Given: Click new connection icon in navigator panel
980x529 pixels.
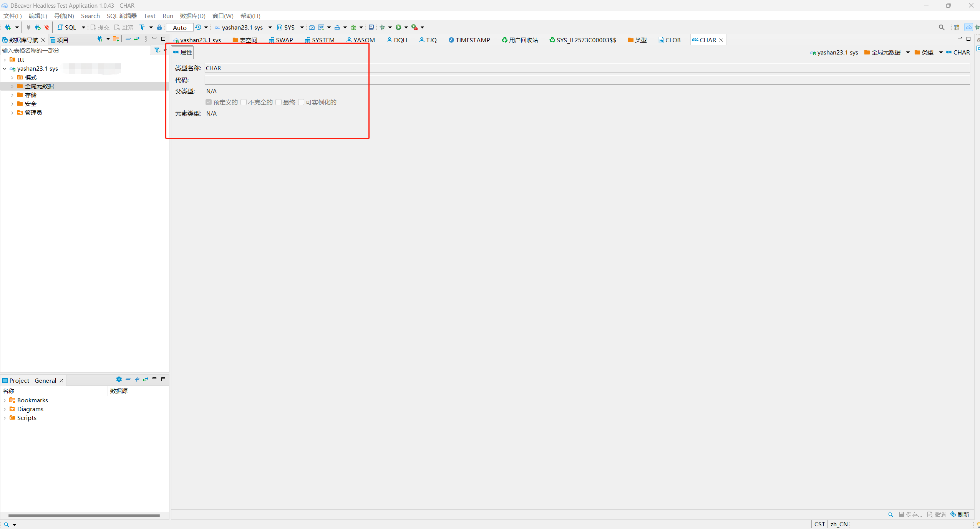Looking at the screenshot, I should (100, 39).
